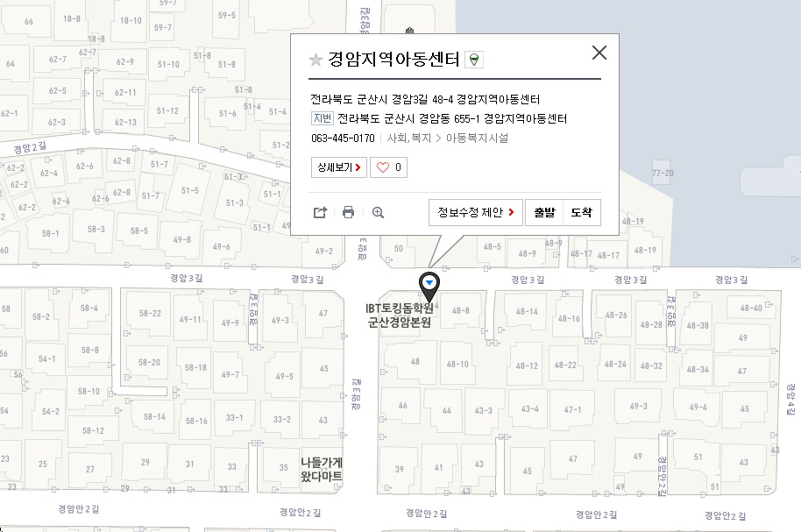The image size is (801, 532).
Task: Star 경암지역아동센터 as a favorite
Action: tap(316, 60)
